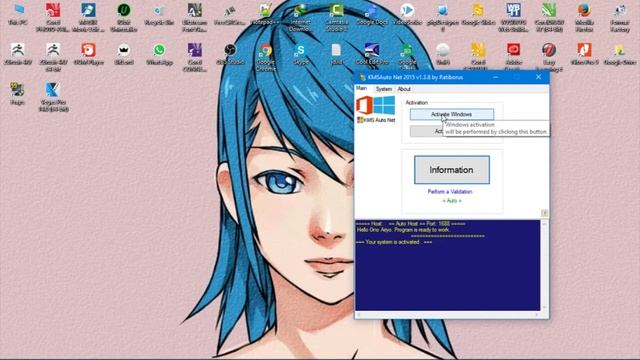The width and height of the screenshot is (640, 360).
Task: Open Skype desktop icon
Action: click(x=301, y=54)
